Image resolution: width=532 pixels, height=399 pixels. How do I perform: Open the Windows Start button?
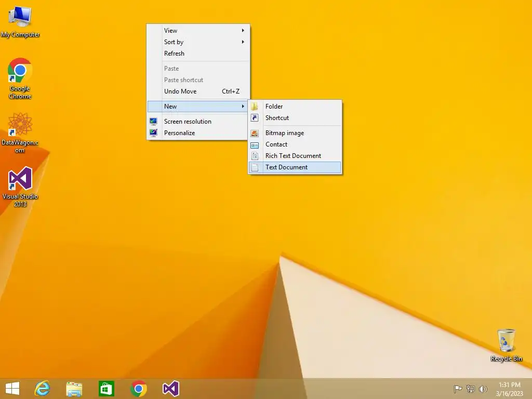click(12, 389)
